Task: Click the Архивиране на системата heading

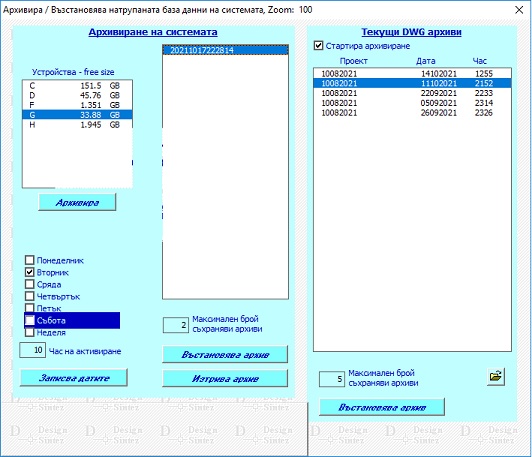Action: click(153, 32)
